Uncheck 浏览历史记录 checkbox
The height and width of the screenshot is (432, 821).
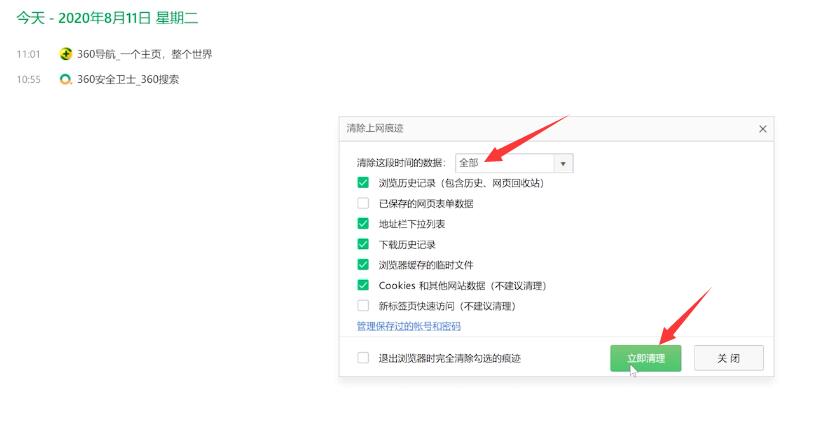(363, 182)
